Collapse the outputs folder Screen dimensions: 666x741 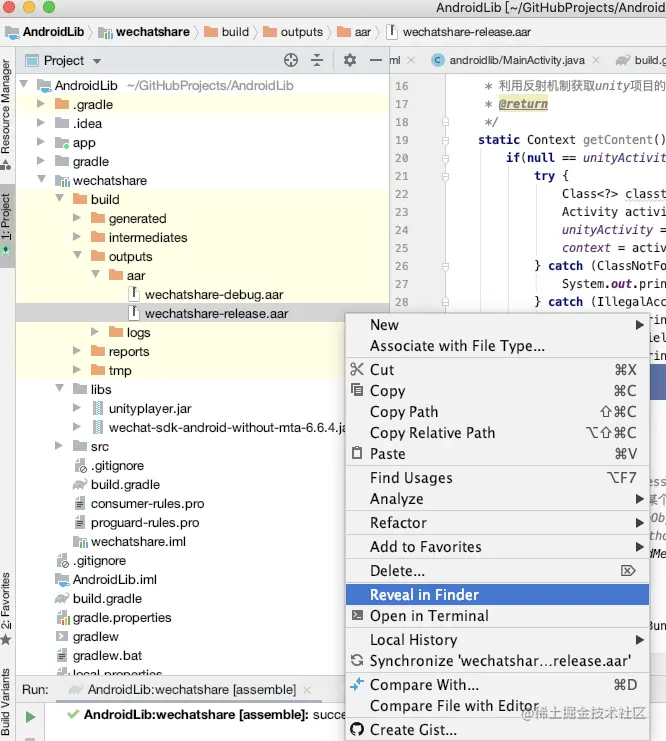point(78,255)
